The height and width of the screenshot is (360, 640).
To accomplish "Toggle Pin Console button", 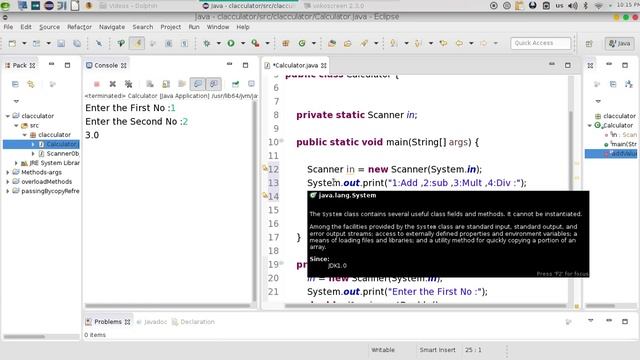I will [x=235, y=84].
